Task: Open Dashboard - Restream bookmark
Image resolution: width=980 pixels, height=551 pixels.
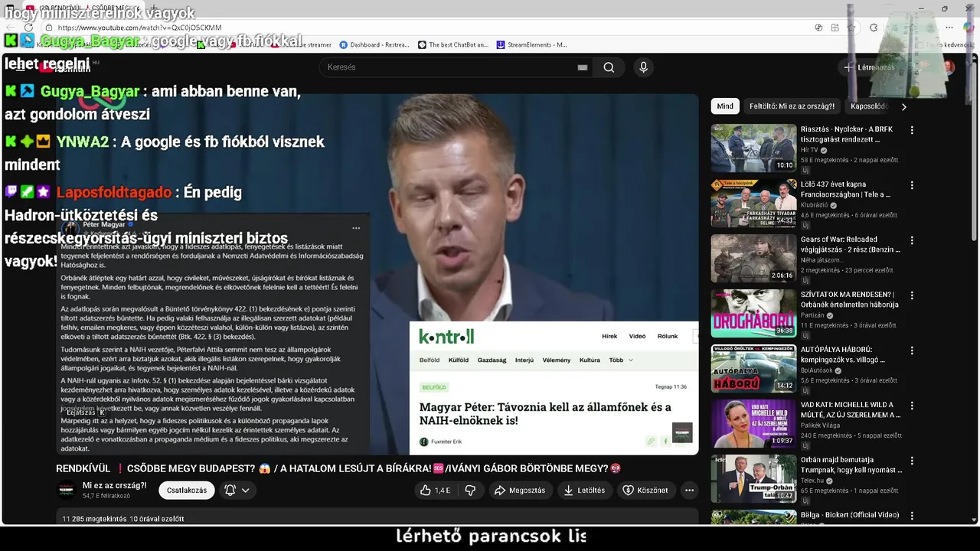Action: click(x=374, y=45)
